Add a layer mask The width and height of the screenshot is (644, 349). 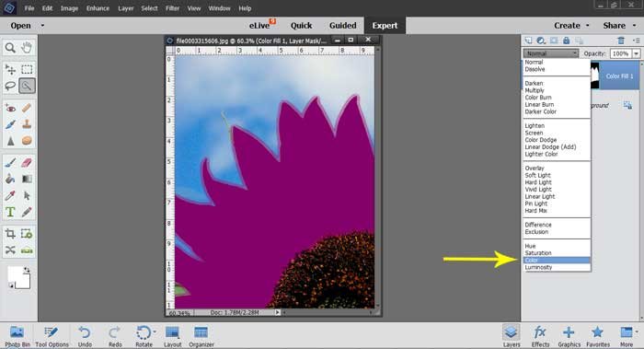coord(554,41)
